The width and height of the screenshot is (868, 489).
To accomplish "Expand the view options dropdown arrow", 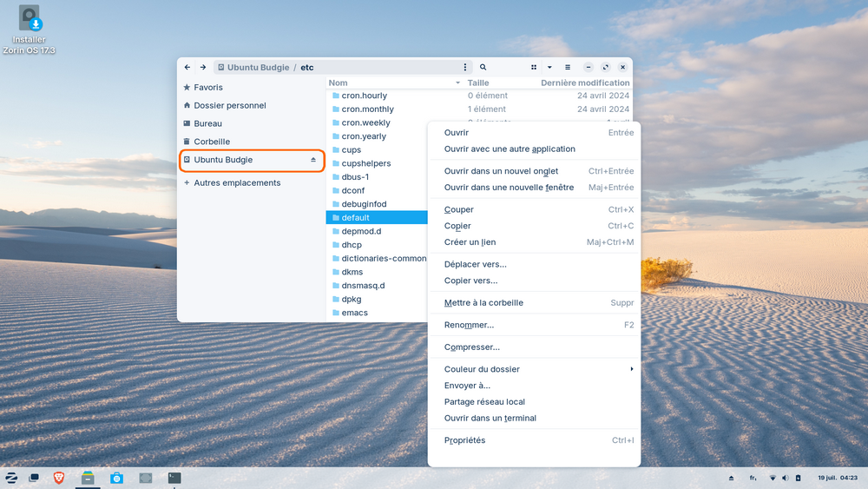I will tap(549, 67).
